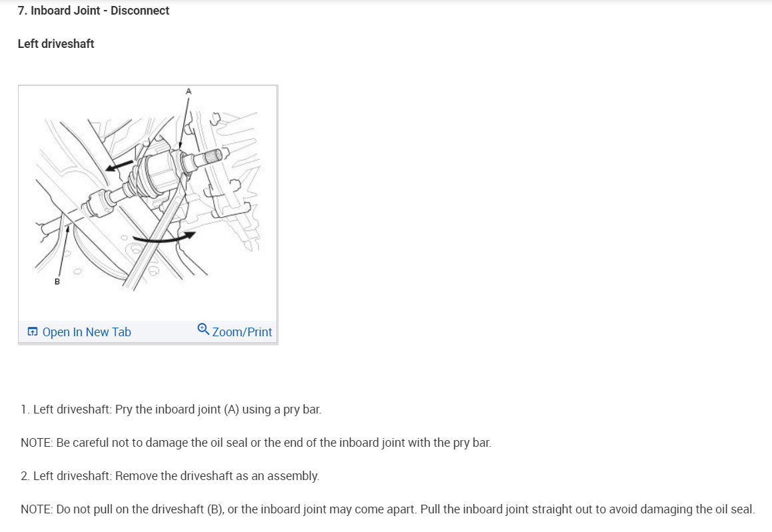The width and height of the screenshot is (772, 532).
Task: Click the curved rotation arrow in the diagram
Action: tap(164, 237)
